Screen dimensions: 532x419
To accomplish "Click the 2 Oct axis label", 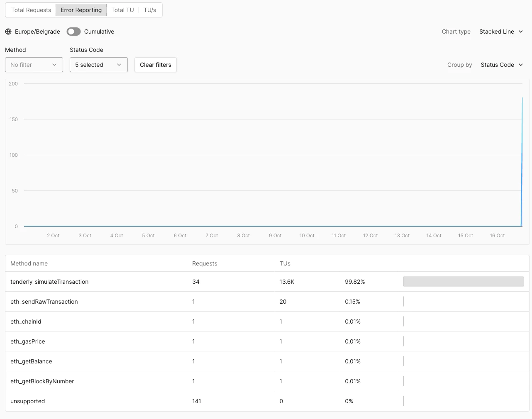I will pyautogui.click(x=53, y=236).
